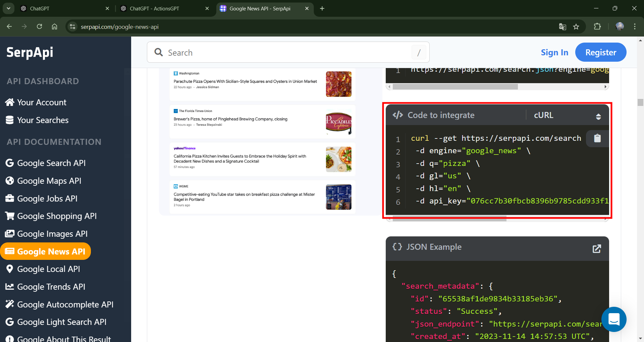Open Your Searches link
644x342 pixels.
[x=43, y=120]
